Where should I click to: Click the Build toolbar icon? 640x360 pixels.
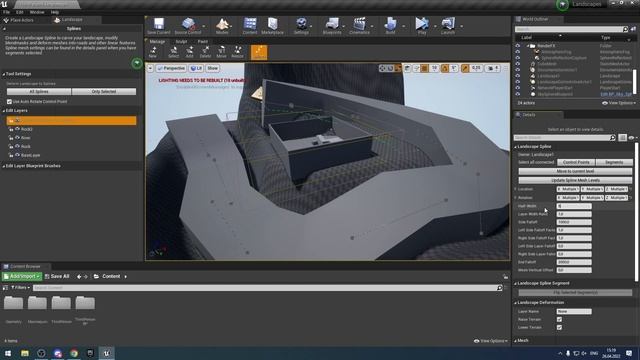click(390, 26)
